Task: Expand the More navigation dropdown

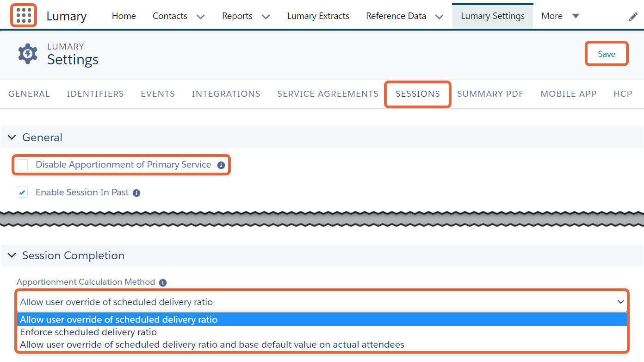Action: click(x=576, y=16)
